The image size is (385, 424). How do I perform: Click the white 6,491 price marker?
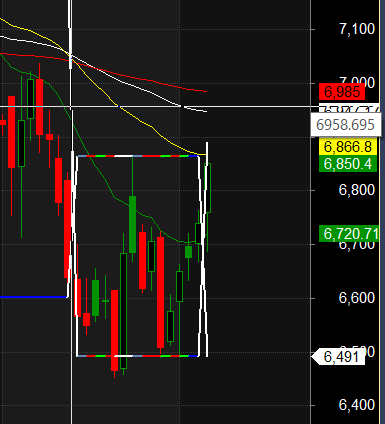click(x=338, y=357)
